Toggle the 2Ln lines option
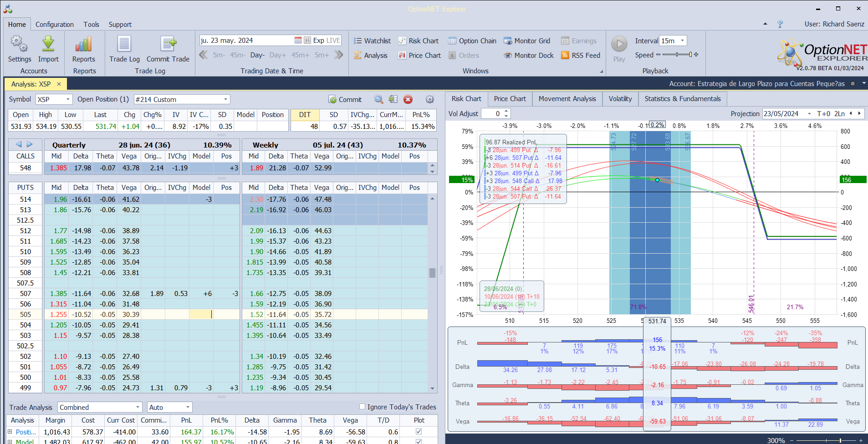 (839, 114)
